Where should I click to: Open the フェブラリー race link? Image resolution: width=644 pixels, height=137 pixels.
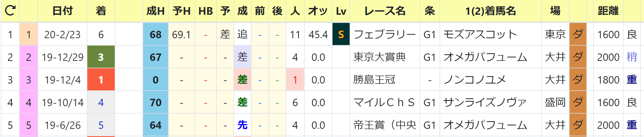click(385, 34)
